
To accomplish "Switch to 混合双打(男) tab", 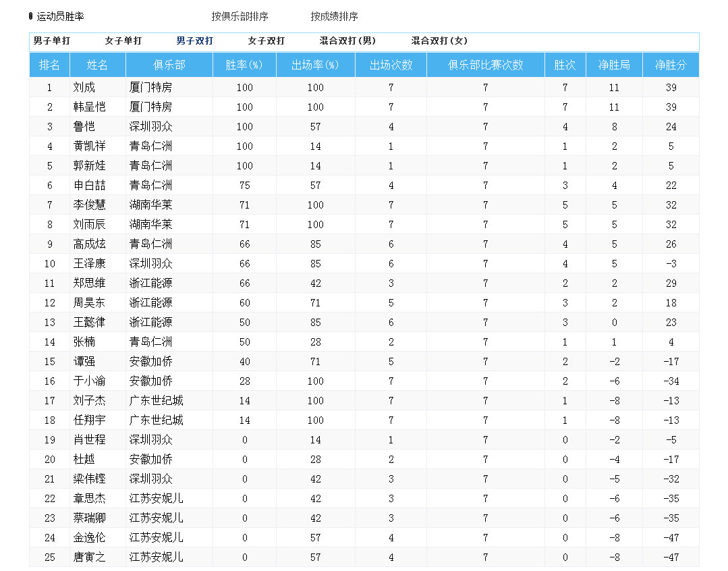I will point(347,41).
